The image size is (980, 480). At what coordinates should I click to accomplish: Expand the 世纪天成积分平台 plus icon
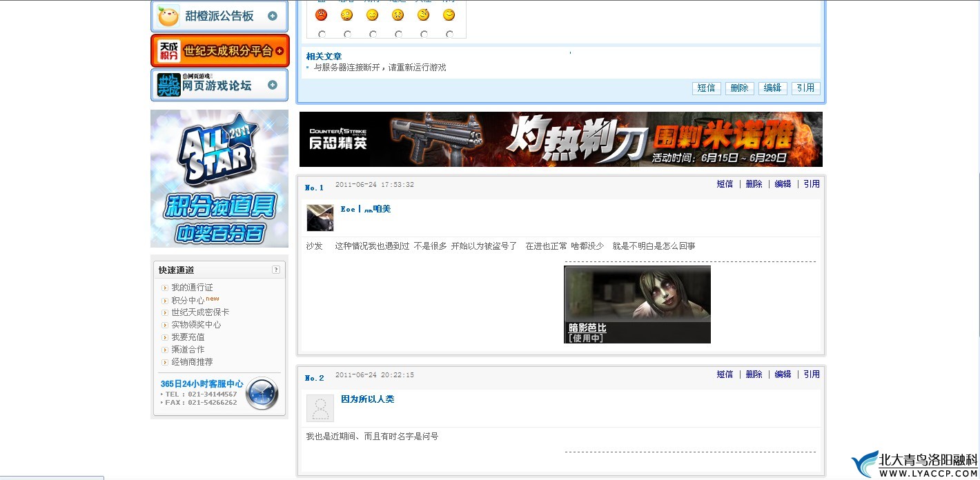coord(279,51)
